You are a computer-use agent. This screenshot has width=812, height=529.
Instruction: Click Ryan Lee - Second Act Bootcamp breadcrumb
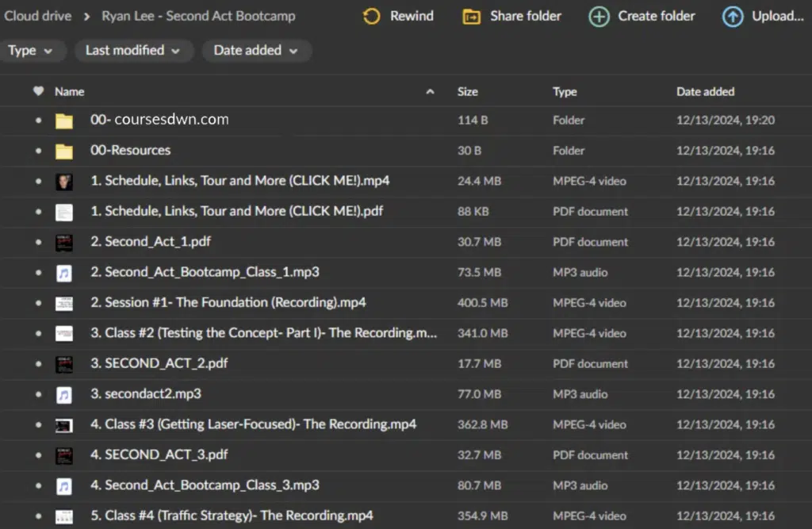[198, 16]
